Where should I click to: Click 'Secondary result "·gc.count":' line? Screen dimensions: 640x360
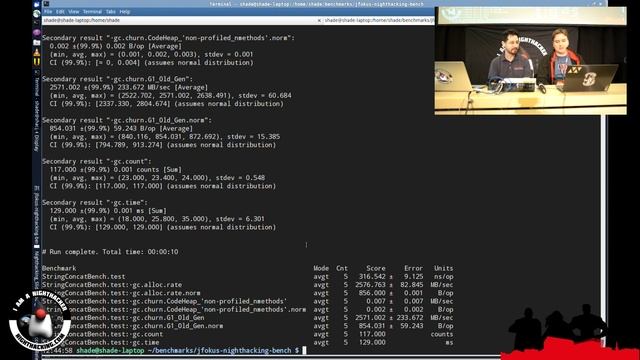tap(97, 161)
